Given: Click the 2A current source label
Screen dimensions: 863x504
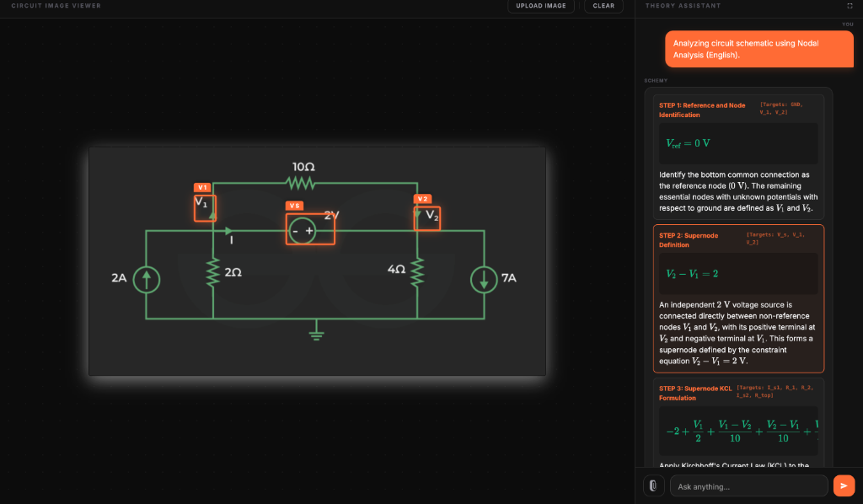Looking at the screenshot, I should click(119, 278).
